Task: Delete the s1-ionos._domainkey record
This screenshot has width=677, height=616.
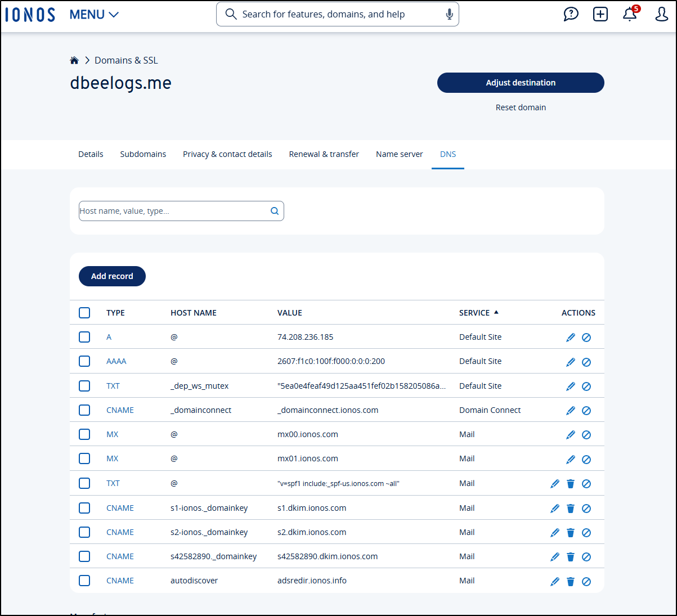Action: [571, 509]
